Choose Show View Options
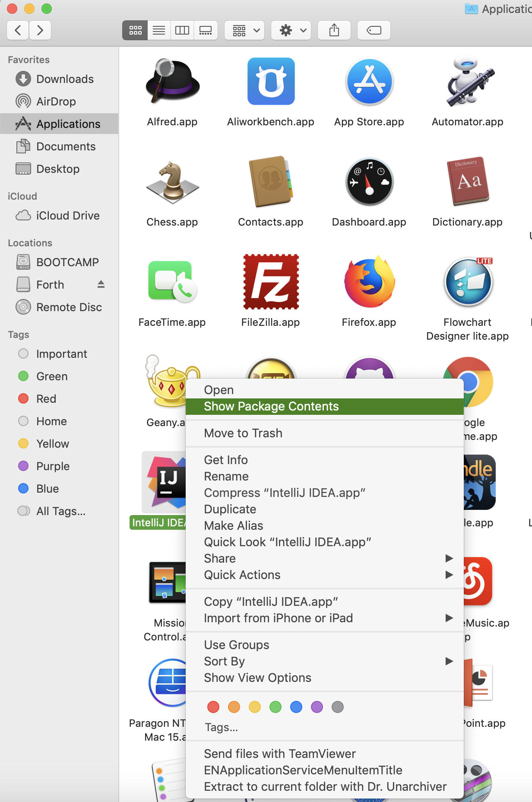Image resolution: width=532 pixels, height=802 pixels. coord(325,678)
